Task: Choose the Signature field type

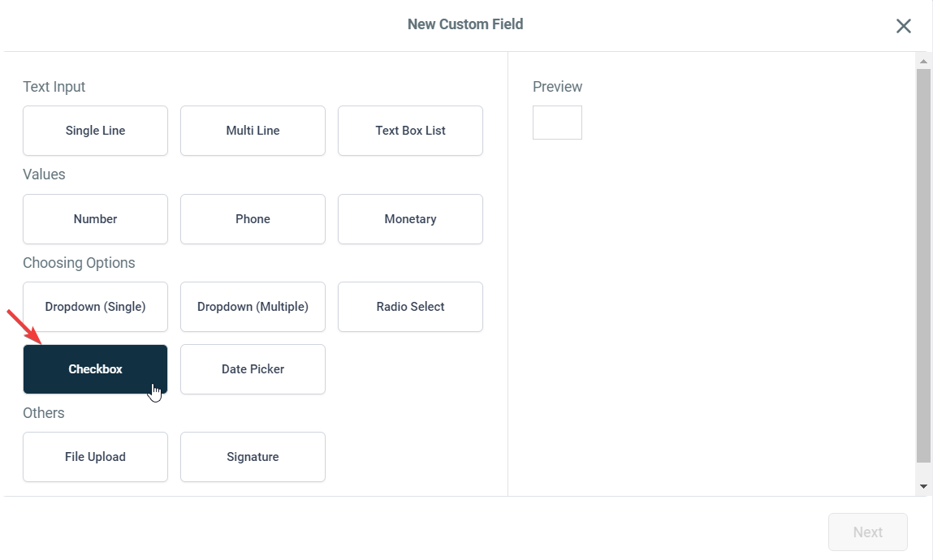Action: point(253,457)
